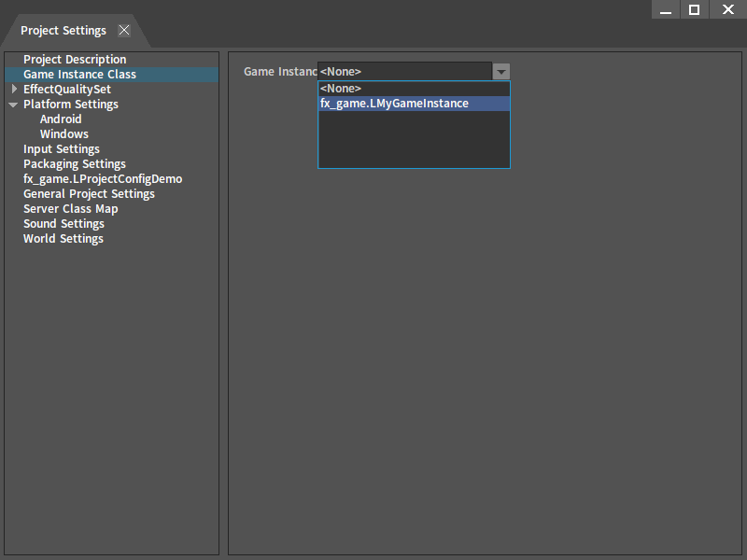
Task: Maximize the application window
Action: coord(694,9)
